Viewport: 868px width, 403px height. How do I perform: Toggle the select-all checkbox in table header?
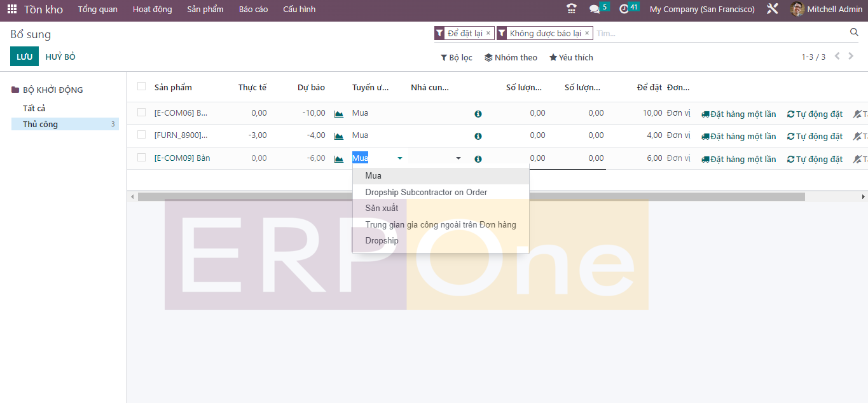coord(141,86)
